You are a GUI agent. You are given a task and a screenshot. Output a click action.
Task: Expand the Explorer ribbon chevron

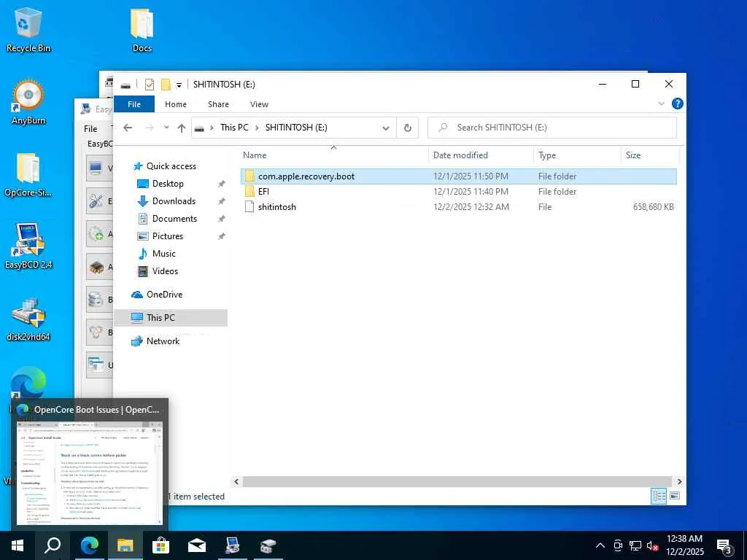pos(661,104)
